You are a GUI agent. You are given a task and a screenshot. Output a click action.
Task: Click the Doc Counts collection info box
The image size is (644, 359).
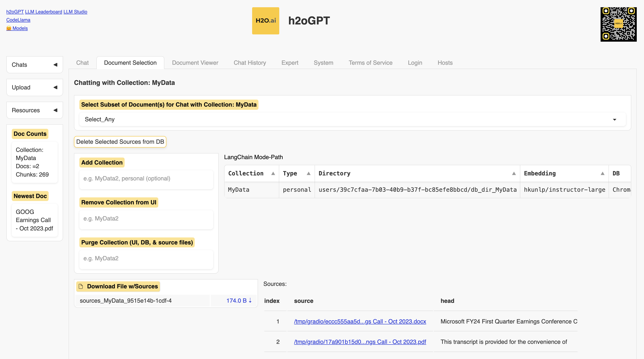tap(35, 162)
